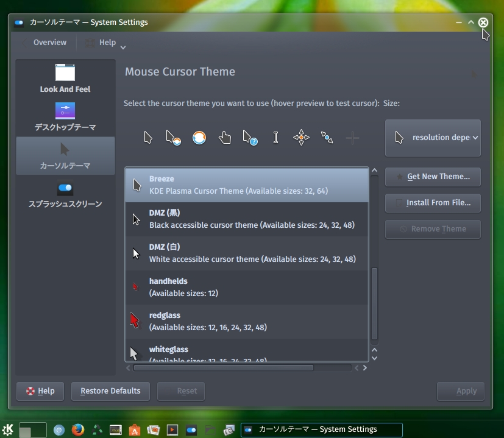Click the bottom scroll-down arrow of list

[374, 358]
